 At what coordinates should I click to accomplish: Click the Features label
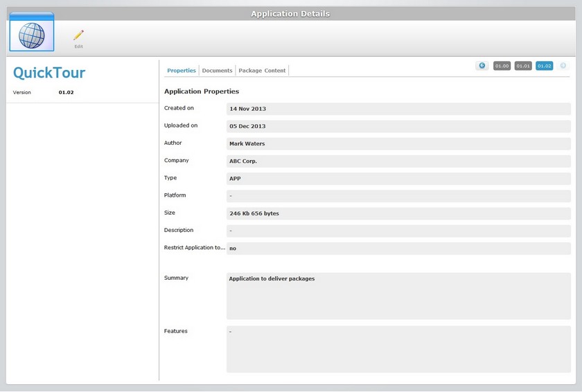[175, 331]
